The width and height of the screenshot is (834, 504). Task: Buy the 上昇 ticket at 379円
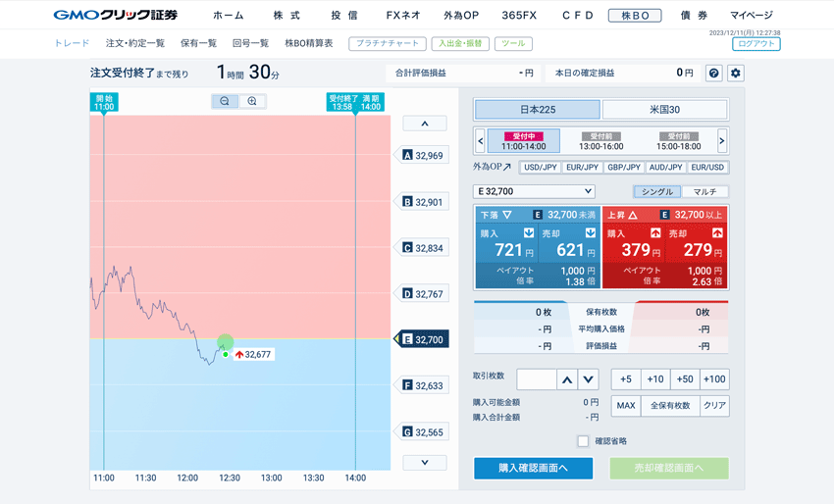point(634,243)
